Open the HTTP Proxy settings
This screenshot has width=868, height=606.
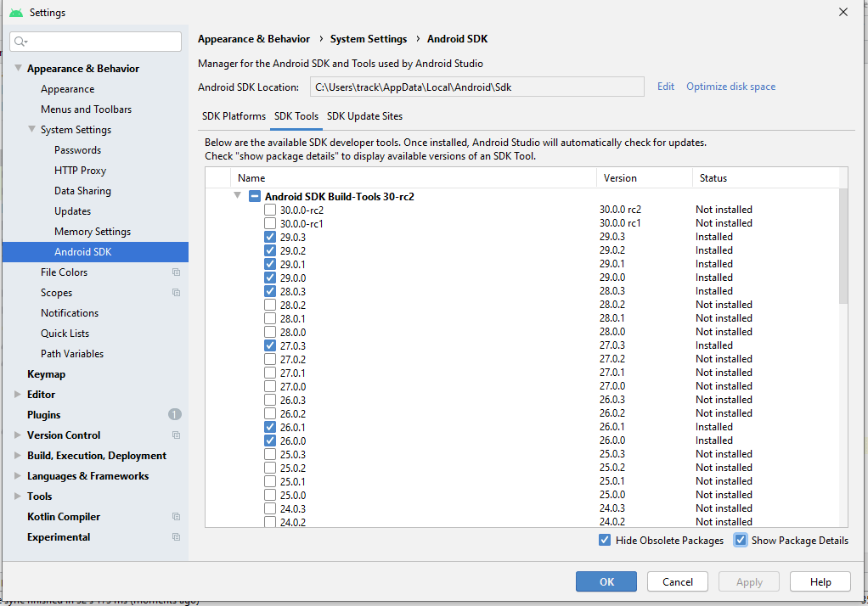[x=81, y=171]
